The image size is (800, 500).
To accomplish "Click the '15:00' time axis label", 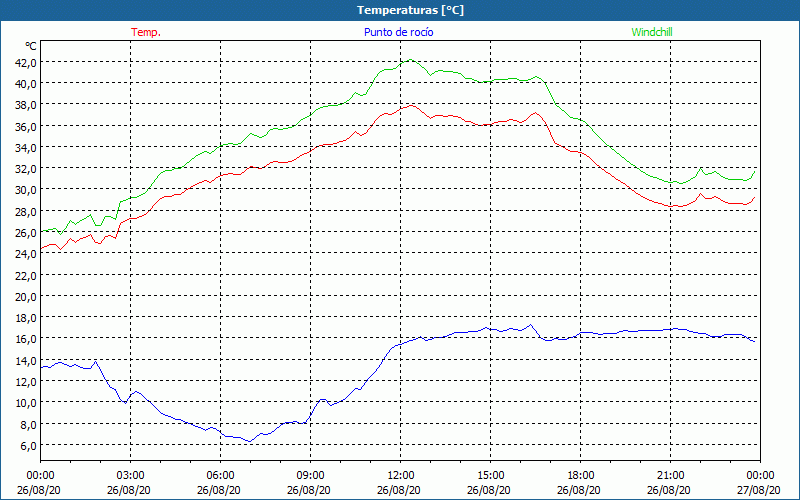I will (x=490, y=476).
